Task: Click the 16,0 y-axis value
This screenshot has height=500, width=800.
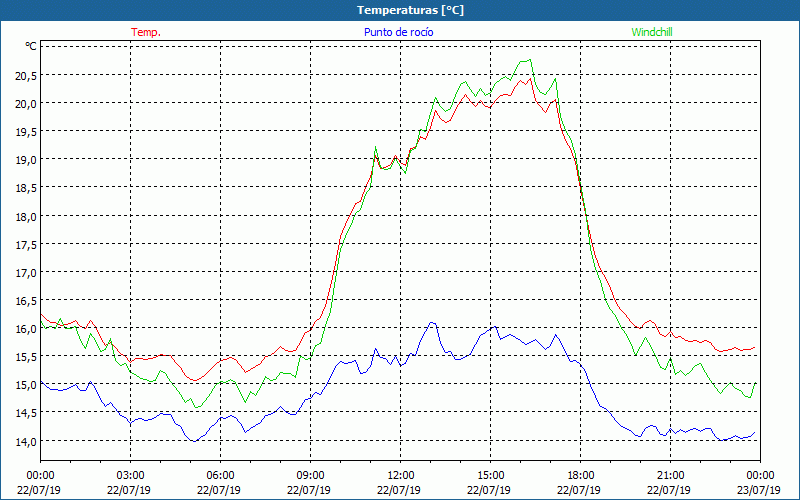Action: pyautogui.click(x=26, y=329)
